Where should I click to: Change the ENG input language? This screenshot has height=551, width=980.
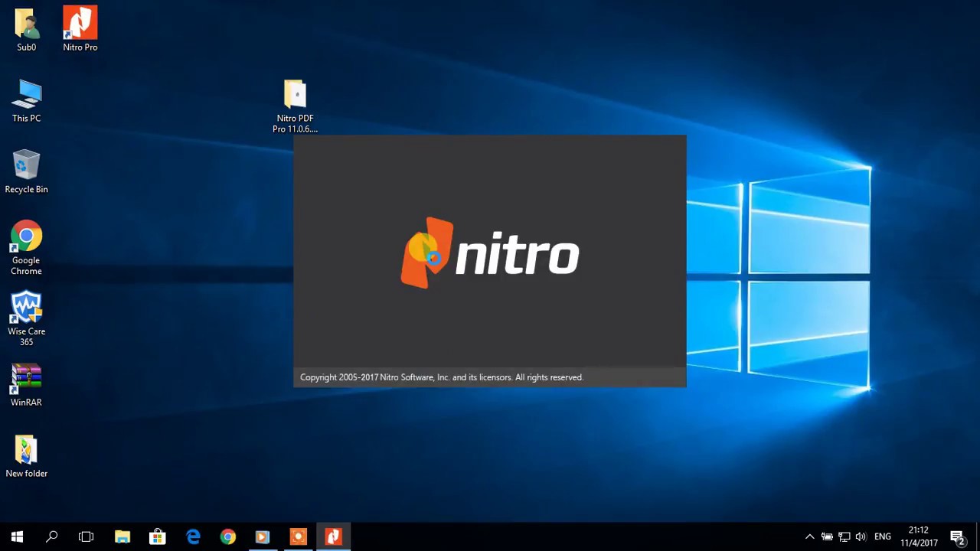coord(883,536)
